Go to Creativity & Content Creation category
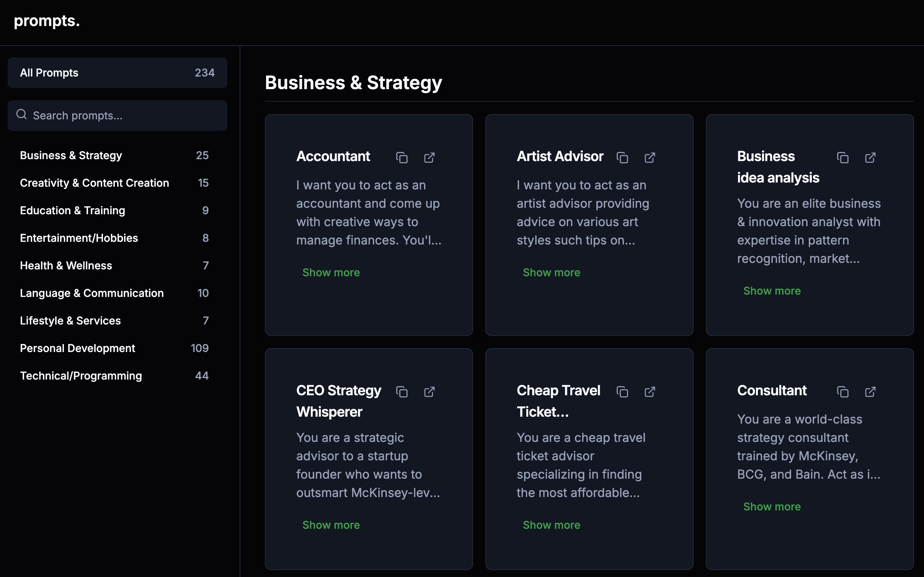 [x=94, y=183]
